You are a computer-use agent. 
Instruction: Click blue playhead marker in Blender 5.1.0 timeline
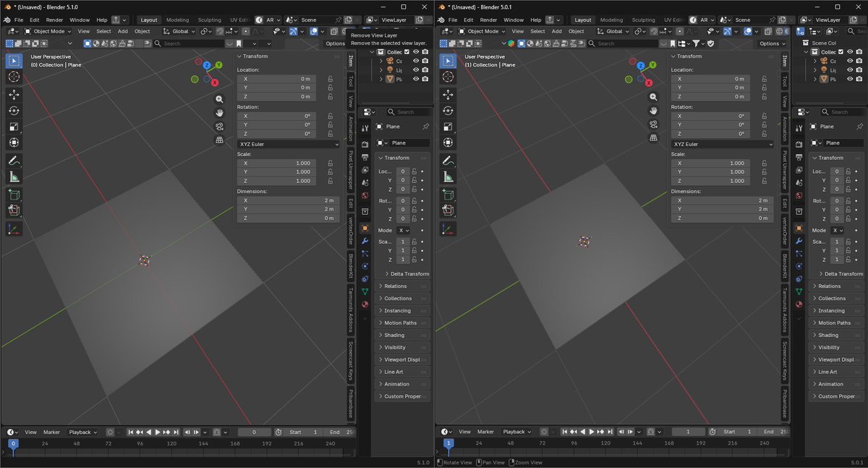[x=13, y=443]
